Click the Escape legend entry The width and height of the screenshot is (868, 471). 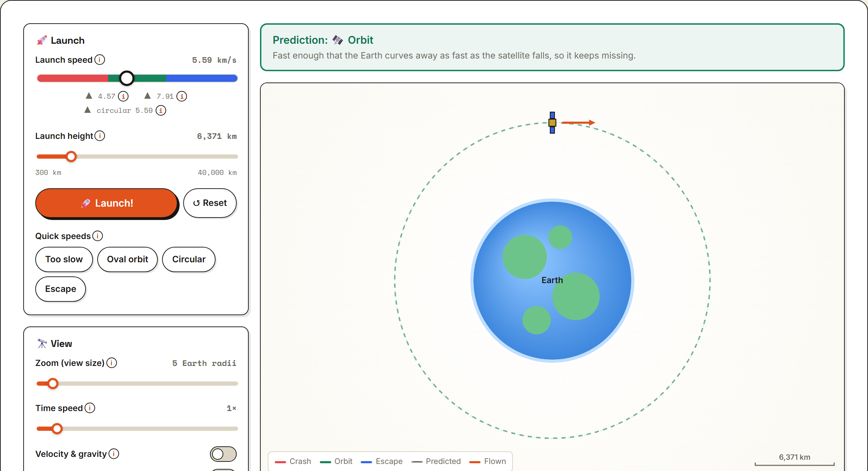(382, 461)
